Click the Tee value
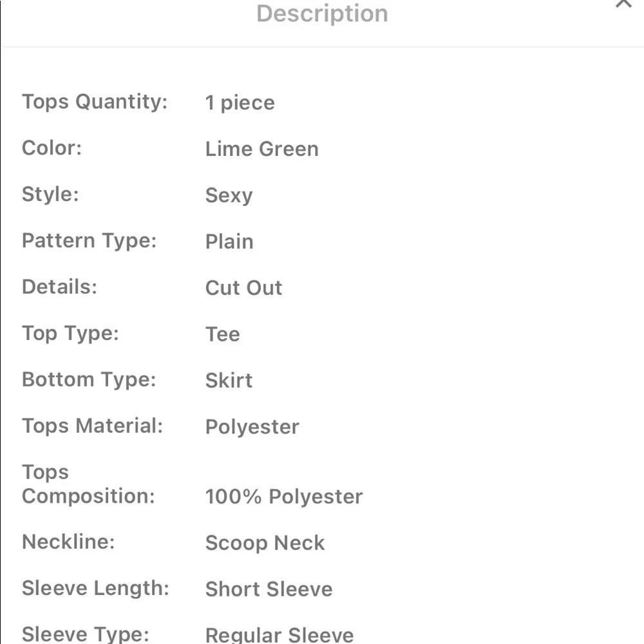644x644 pixels. click(222, 334)
